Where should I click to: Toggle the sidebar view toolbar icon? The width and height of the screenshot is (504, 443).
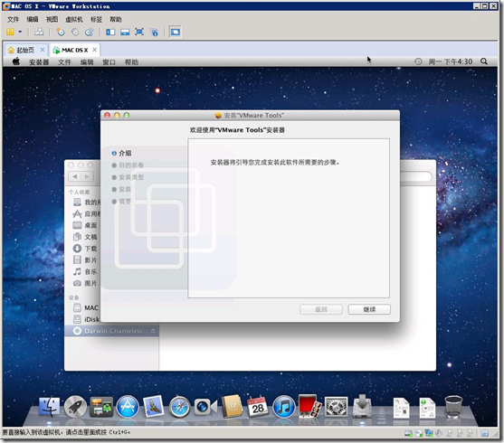click(x=110, y=32)
